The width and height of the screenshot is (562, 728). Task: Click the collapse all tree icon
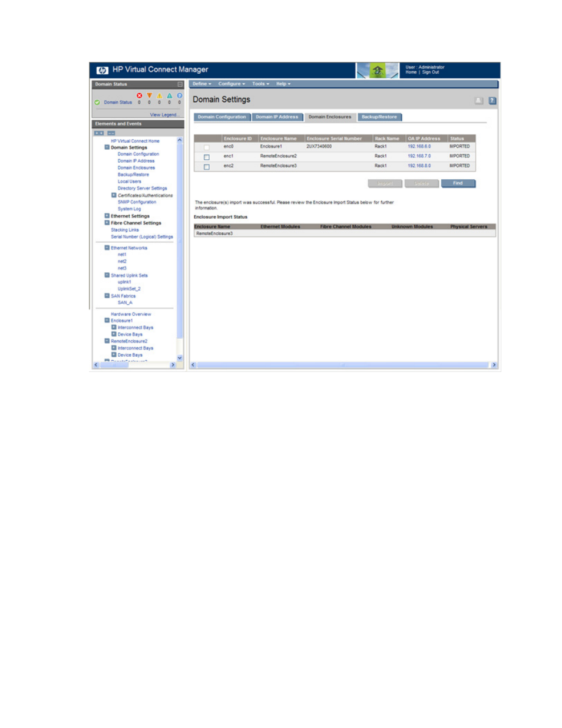[x=111, y=133]
